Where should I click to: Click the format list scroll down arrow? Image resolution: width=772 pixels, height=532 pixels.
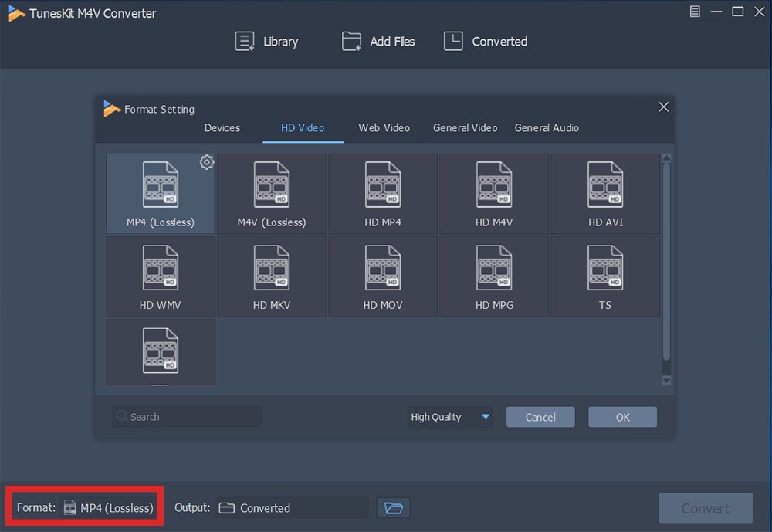667,381
